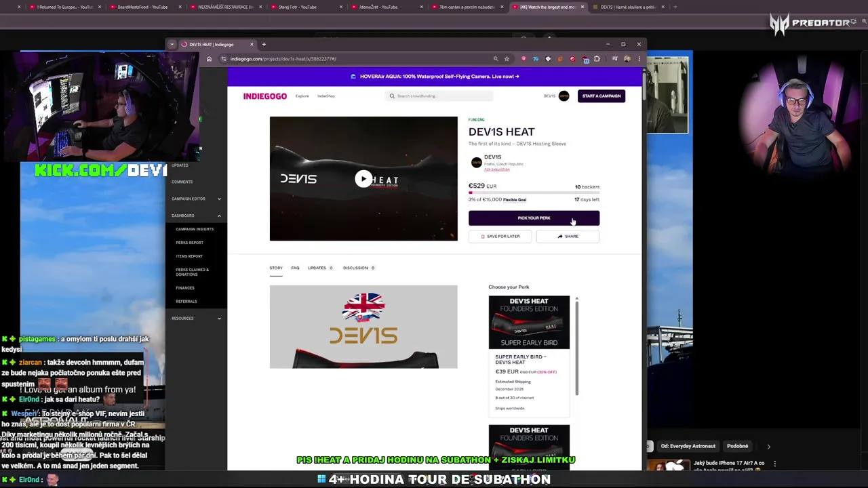The image size is (868, 488).
Task: Open the home button in the Indiegogo browser window
Action: [209, 59]
